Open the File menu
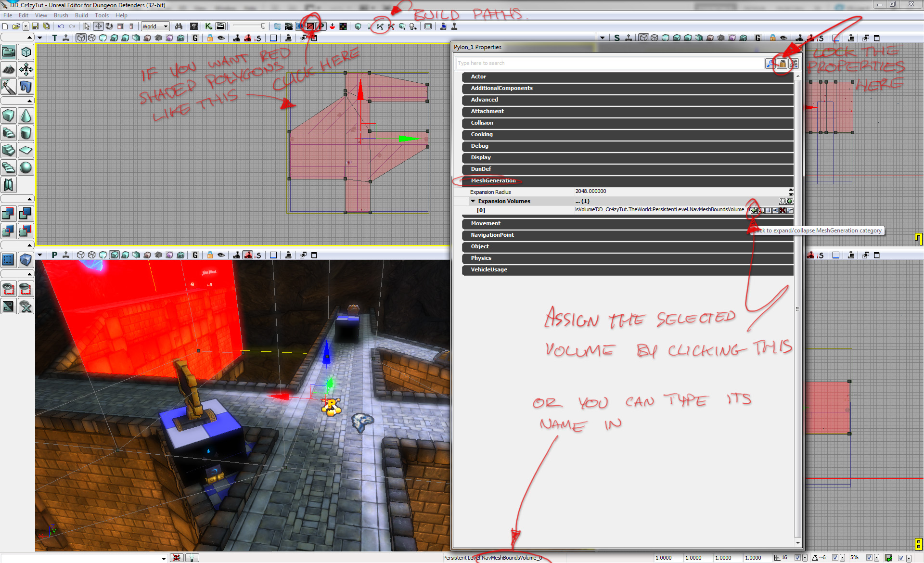This screenshot has height=563, width=924. 8,15
